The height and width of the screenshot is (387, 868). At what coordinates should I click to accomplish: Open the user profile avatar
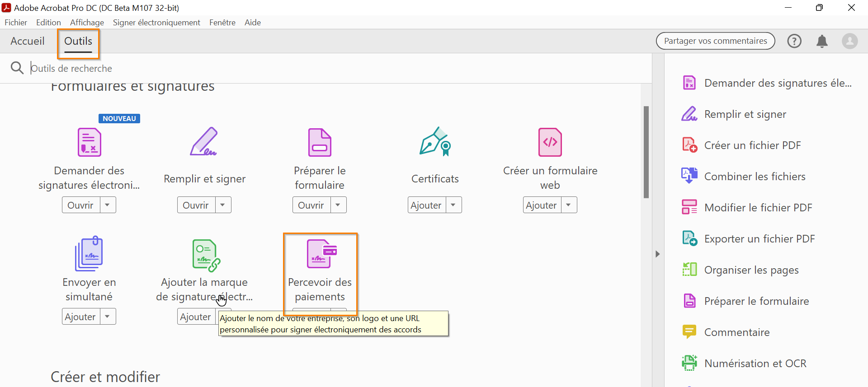[x=850, y=41]
